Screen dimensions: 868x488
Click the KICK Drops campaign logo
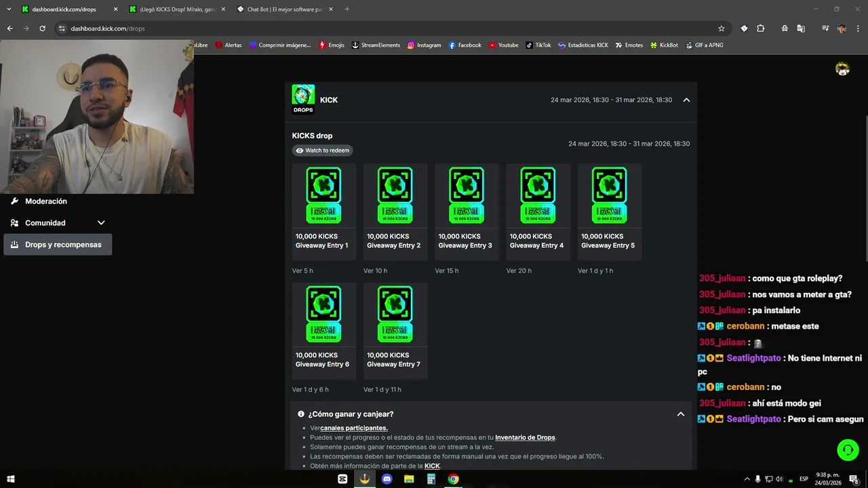click(x=303, y=100)
